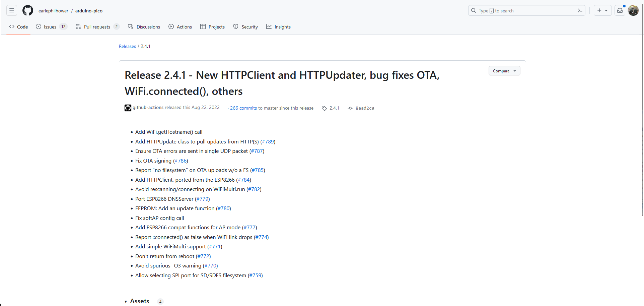
Task: Click the github-actions avatar icon
Action: (x=128, y=108)
